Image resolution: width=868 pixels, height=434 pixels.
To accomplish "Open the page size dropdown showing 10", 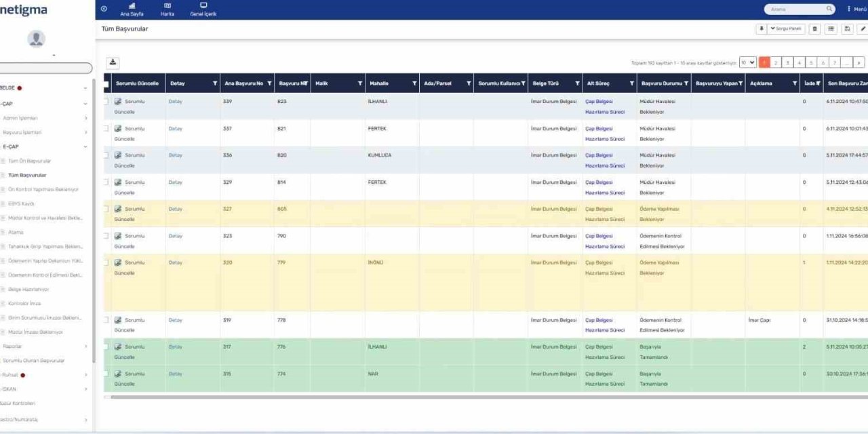I will (747, 62).
